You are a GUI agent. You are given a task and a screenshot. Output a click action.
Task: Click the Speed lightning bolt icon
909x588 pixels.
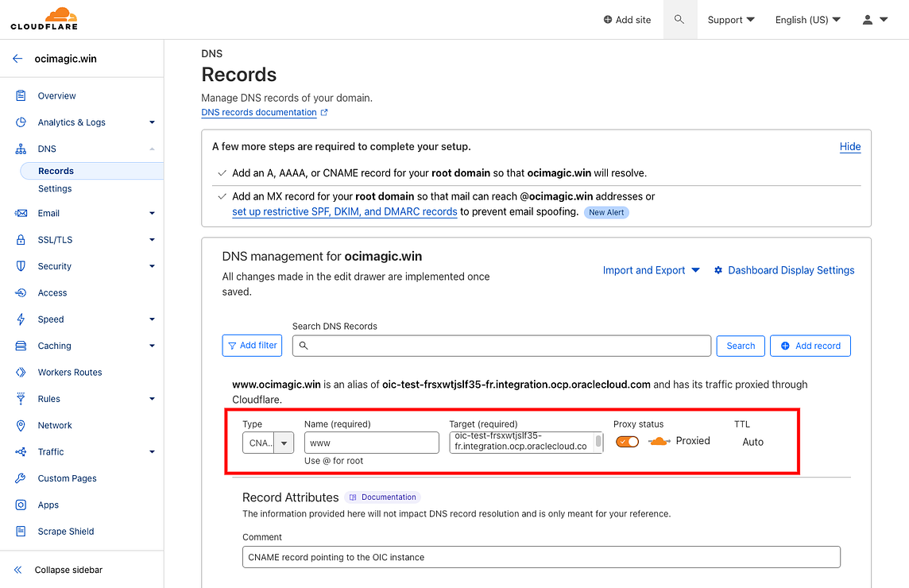(21, 319)
